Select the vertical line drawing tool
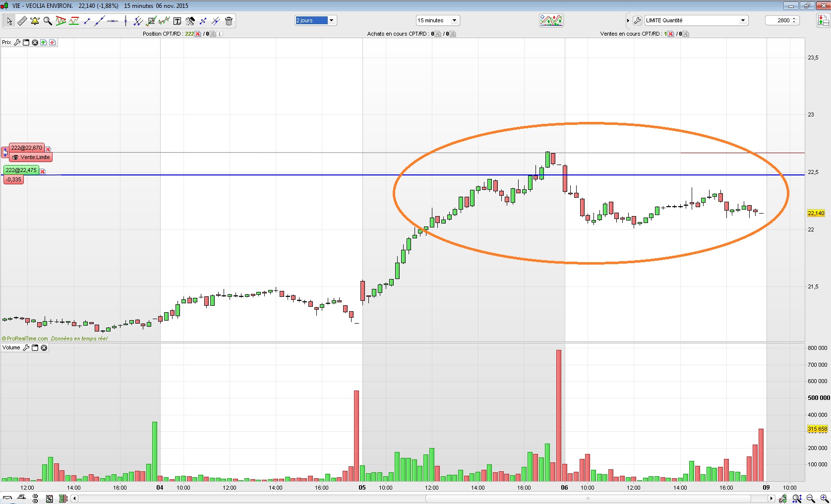Screen dimensions: 831x504 point(125,21)
